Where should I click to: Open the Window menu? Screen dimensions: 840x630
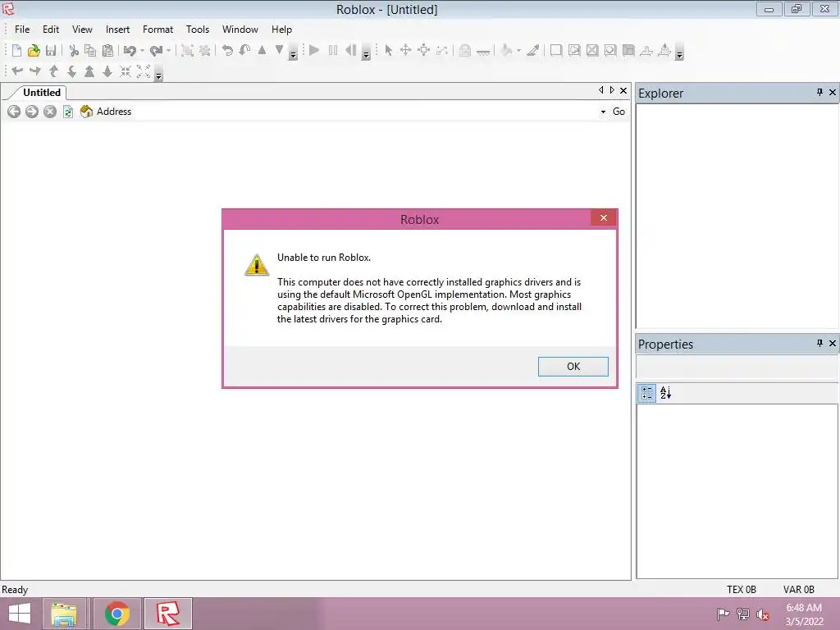pos(240,30)
